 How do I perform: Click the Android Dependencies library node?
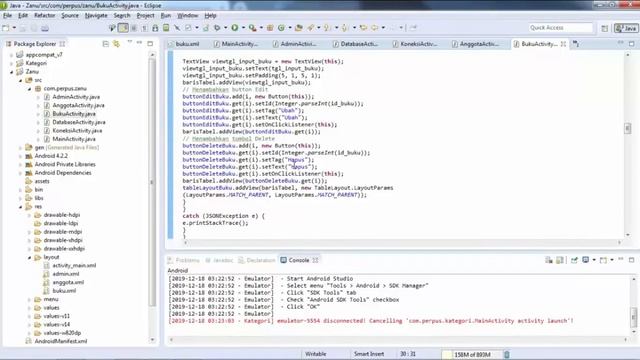coord(63,173)
